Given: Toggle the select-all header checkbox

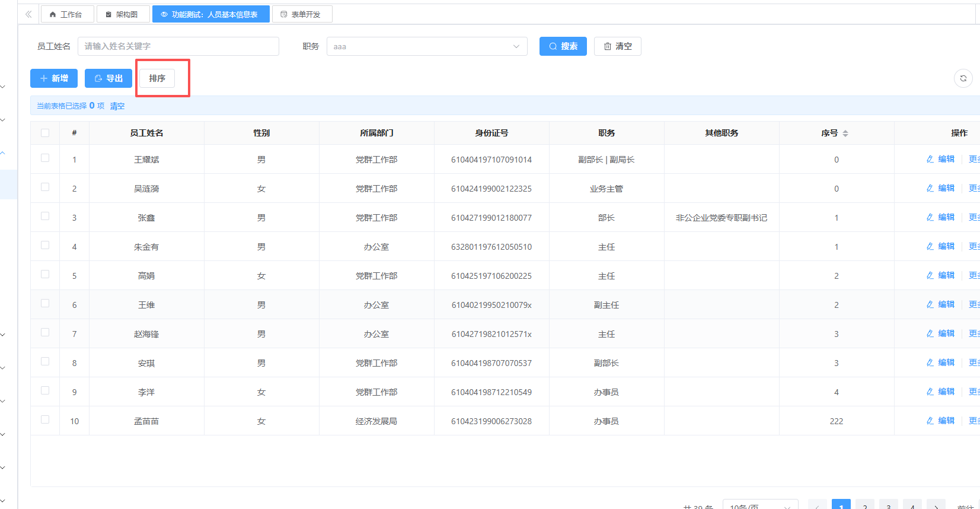Looking at the screenshot, I should [x=45, y=133].
